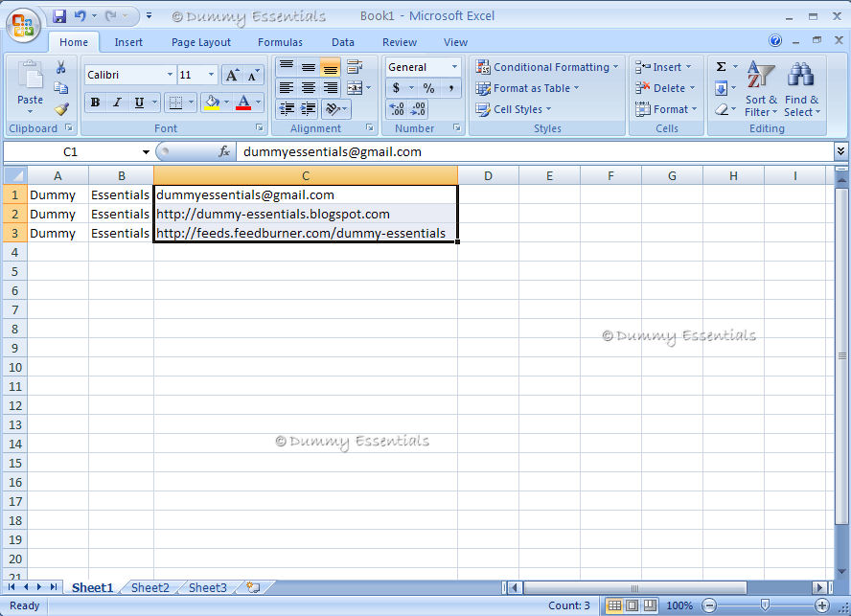Go to the Review tab

(400, 42)
